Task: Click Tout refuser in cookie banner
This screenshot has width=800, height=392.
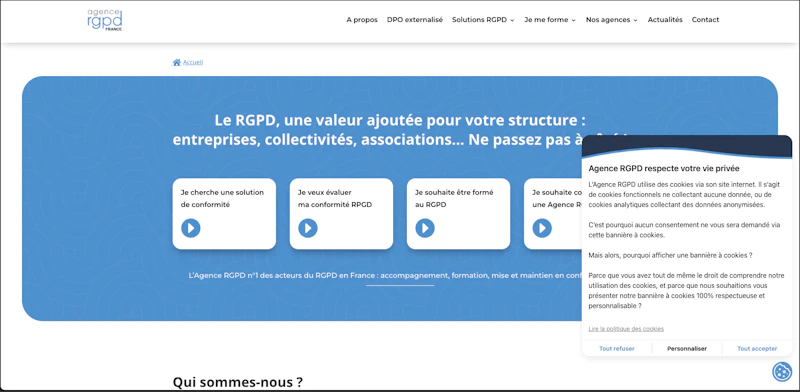Action: (x=617, y=349)
